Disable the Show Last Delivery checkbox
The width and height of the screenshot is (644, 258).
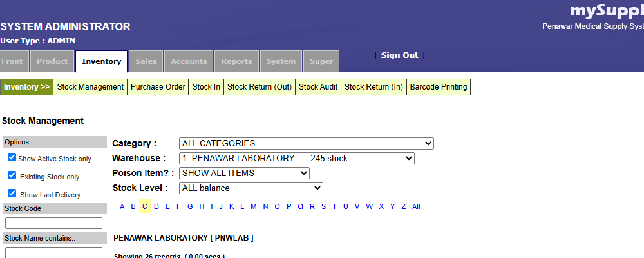[12, 193]
